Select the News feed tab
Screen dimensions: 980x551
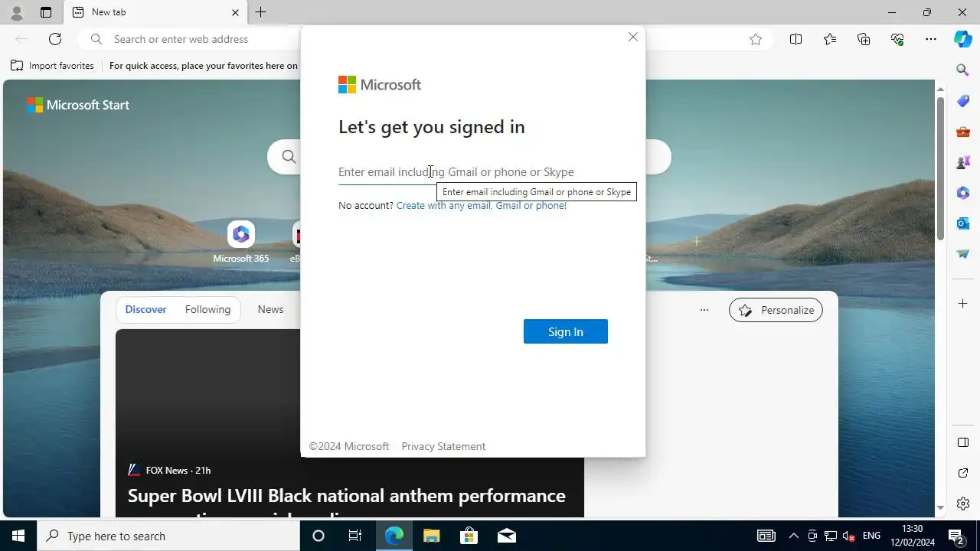270,309
